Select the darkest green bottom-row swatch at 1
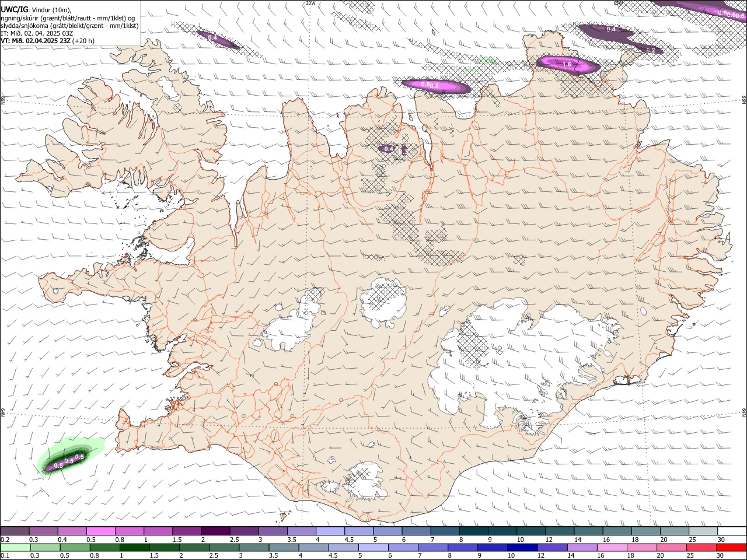747x560 pixels. point(134,547)
